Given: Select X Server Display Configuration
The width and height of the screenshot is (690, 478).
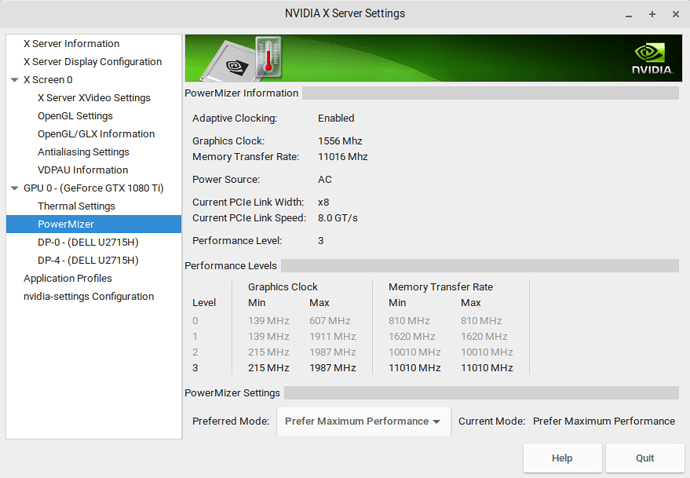Looking at the screenshot, I should (x=92, y=62).
